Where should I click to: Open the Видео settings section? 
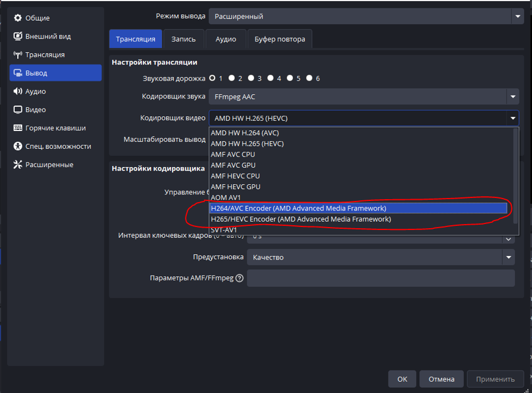coord(56,110)
